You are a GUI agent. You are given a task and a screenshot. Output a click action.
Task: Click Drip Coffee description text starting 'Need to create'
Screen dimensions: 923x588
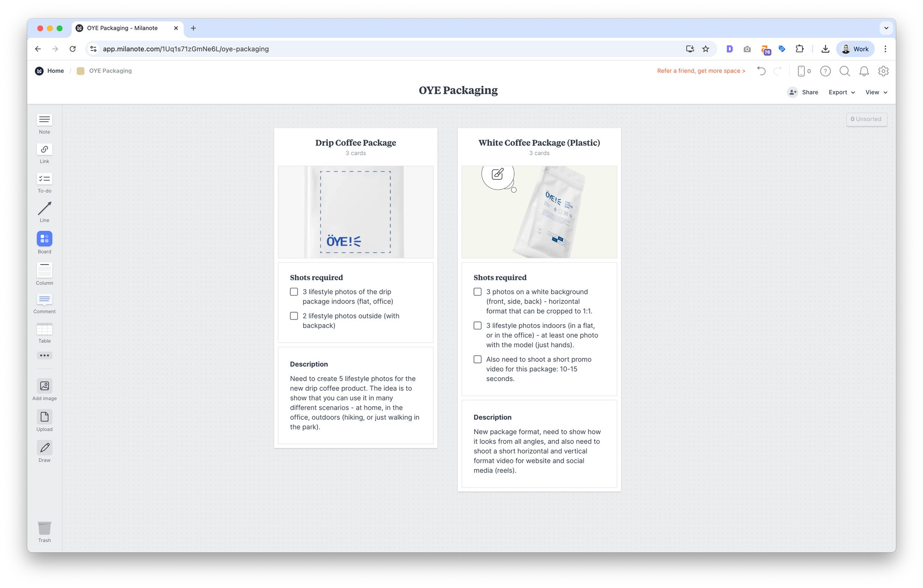click(354, 403)
